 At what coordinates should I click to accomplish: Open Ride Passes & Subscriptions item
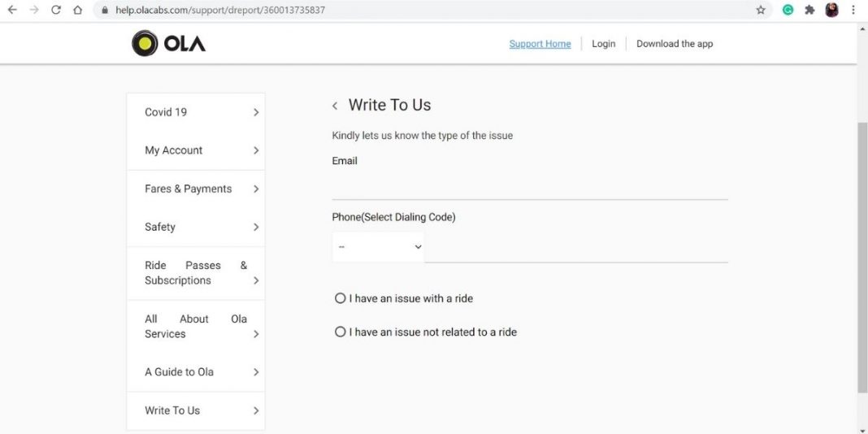point(196,273)
